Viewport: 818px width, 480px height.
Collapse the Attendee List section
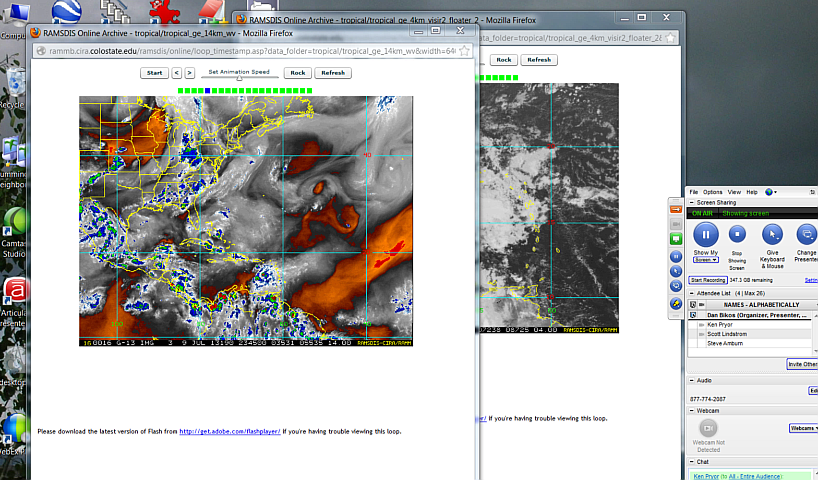pos(691,292)
